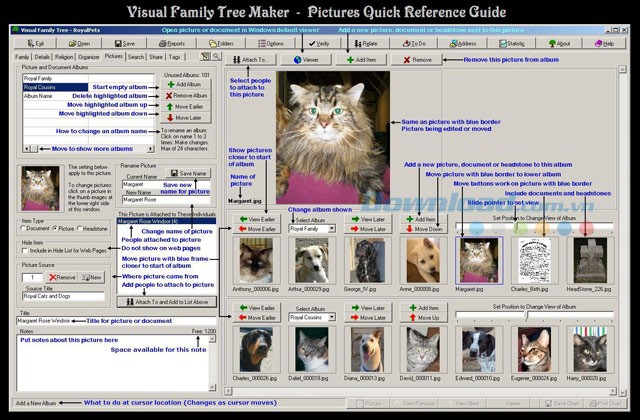Click Move Up button in lower album
The image size is (640, 420).
point(424,318)
